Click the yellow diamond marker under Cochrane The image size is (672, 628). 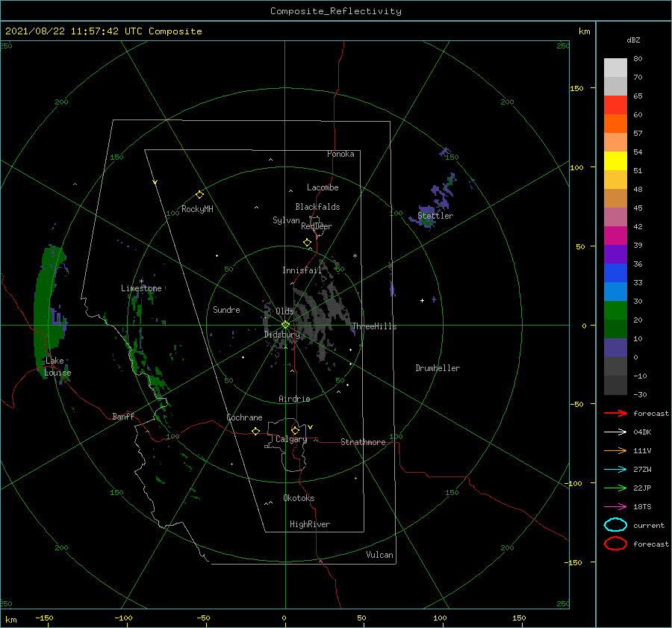(256, 432)
